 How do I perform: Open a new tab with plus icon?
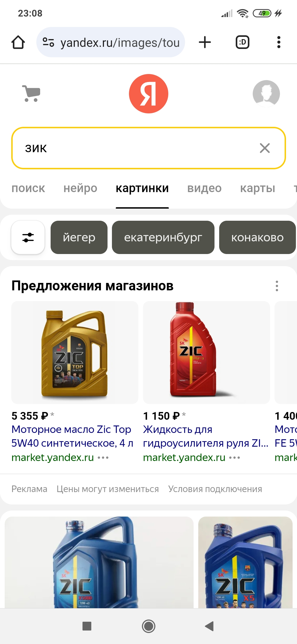[x=205, y=42]
